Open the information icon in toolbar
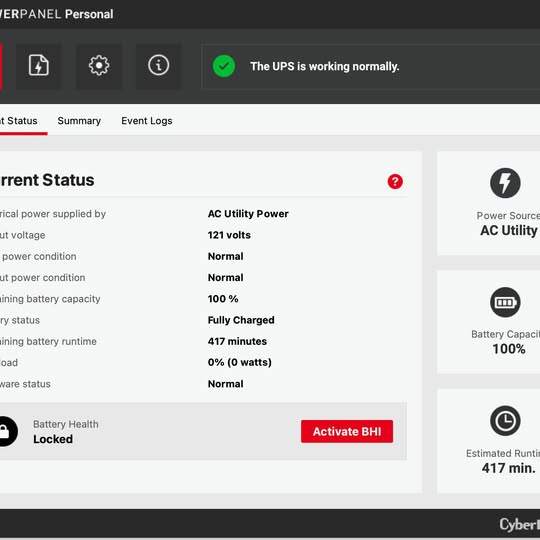 click(158, 65)
